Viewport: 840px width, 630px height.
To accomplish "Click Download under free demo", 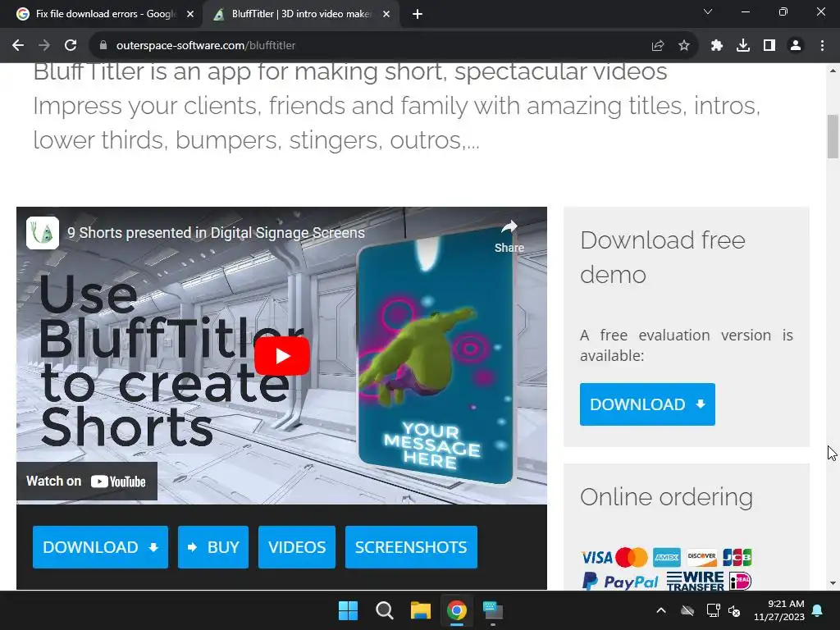I will [647, 404].
